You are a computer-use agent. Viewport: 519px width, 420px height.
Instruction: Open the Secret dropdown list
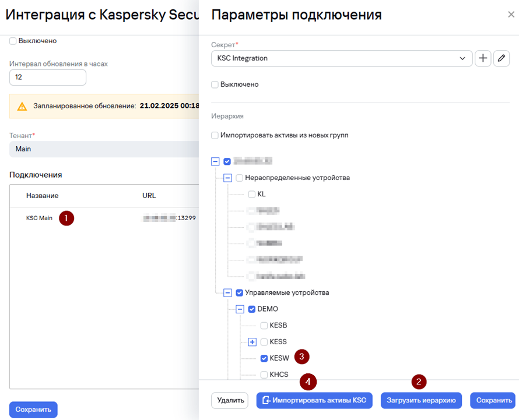click(x=342, y=58)
